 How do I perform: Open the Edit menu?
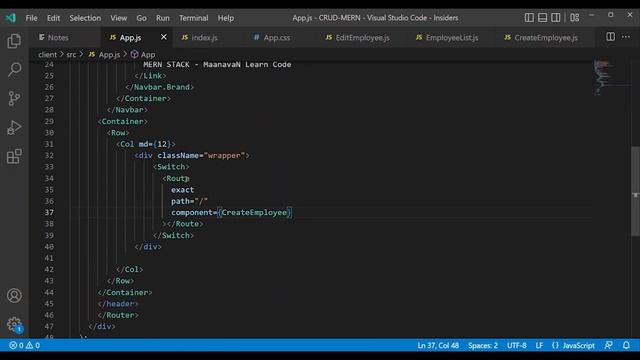[x=53, y=18]
